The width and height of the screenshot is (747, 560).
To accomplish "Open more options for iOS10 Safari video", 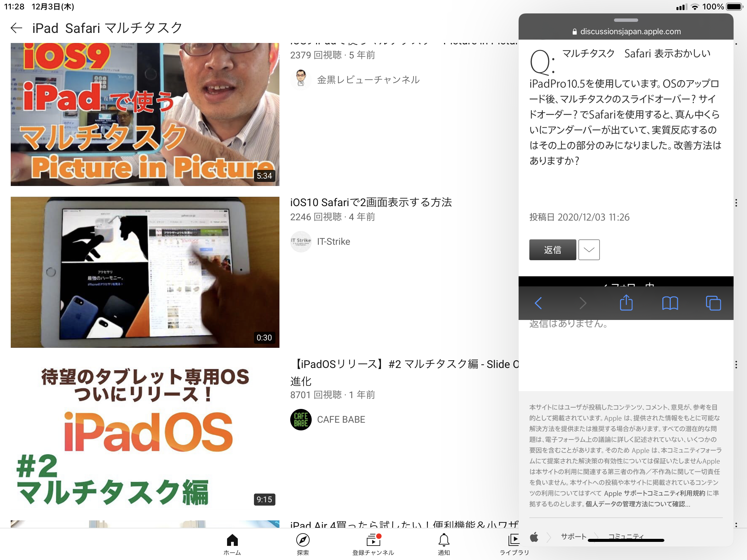I will pos(736,202).
